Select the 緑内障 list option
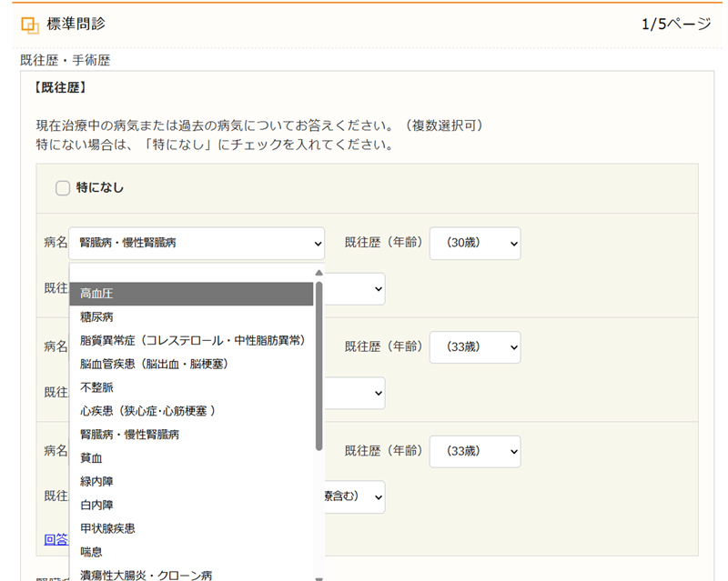The width and height of the screenshot is (728, 581). click(x=191, y=481)
